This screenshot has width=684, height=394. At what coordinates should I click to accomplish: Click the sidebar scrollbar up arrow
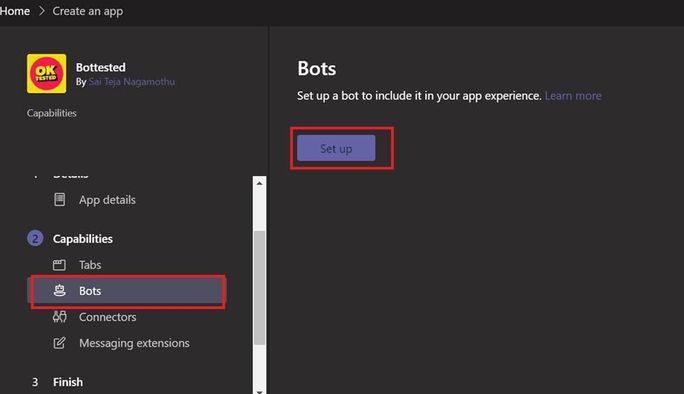260,183
